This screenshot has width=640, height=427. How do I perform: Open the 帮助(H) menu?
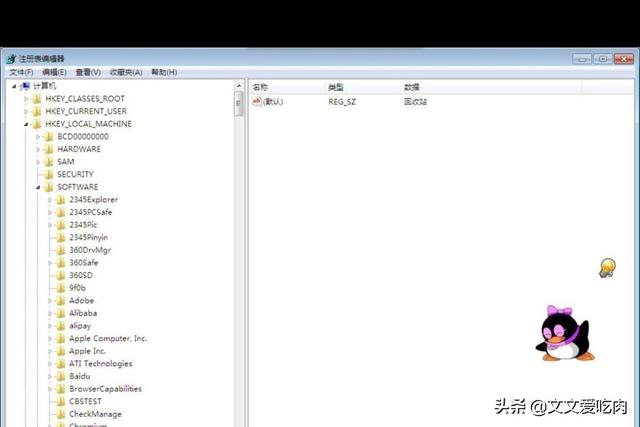164,72
